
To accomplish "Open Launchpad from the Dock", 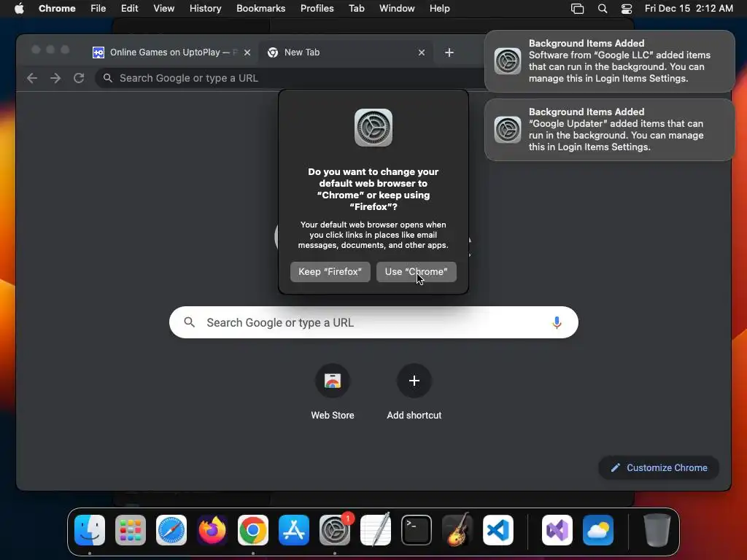I will 131,530.
